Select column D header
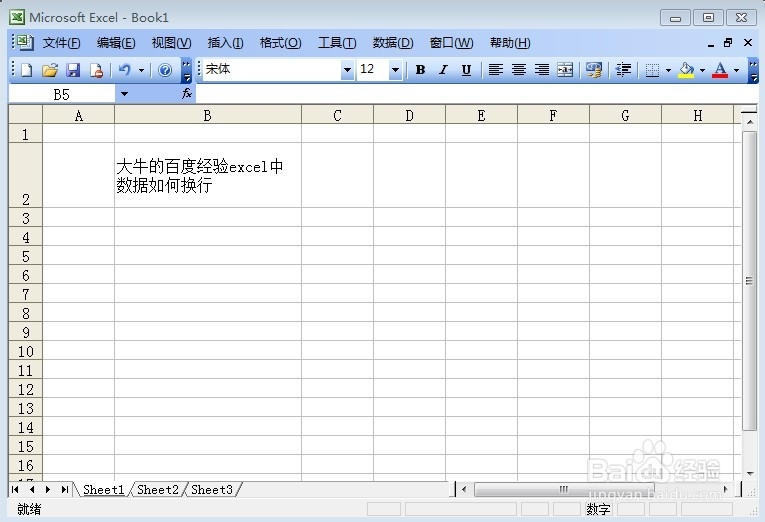This screenshot has width=765, height=522. tap(409, 115)
